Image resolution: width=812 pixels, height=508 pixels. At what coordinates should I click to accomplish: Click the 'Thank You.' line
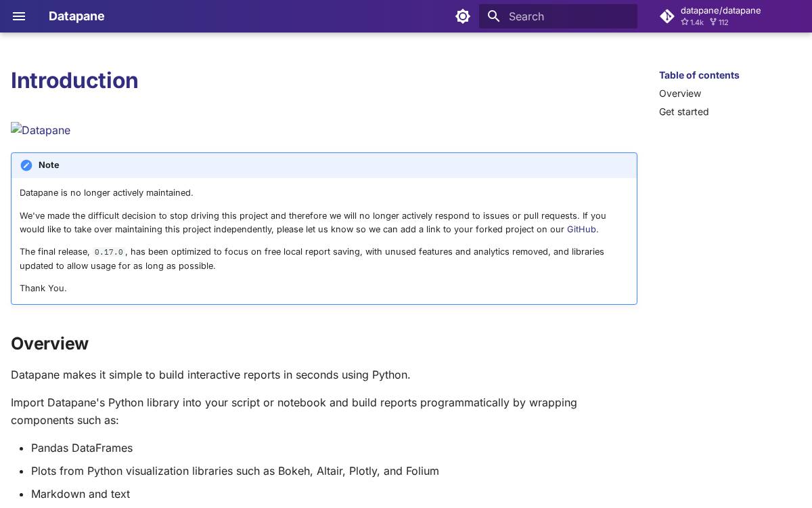point(43,289)
